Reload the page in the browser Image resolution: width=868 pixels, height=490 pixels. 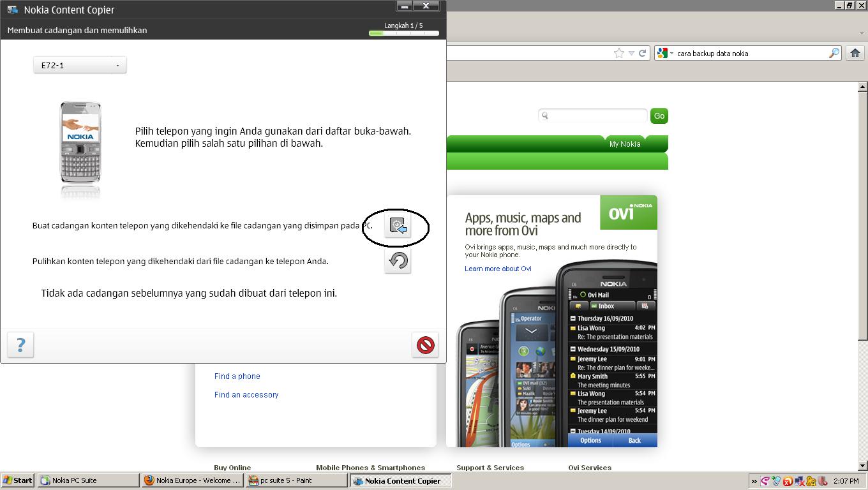point(643,54)
